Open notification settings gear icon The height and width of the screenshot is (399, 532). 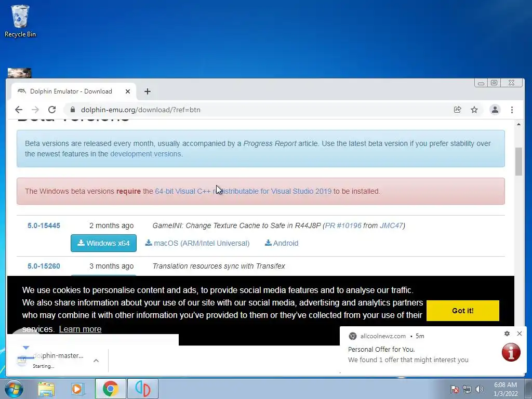click(x=507, y=334)
